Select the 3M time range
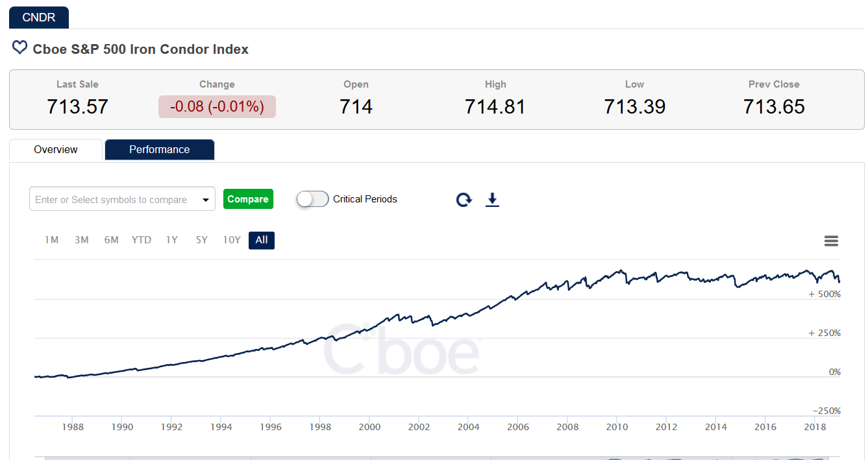868x460 pixels. 81,239
